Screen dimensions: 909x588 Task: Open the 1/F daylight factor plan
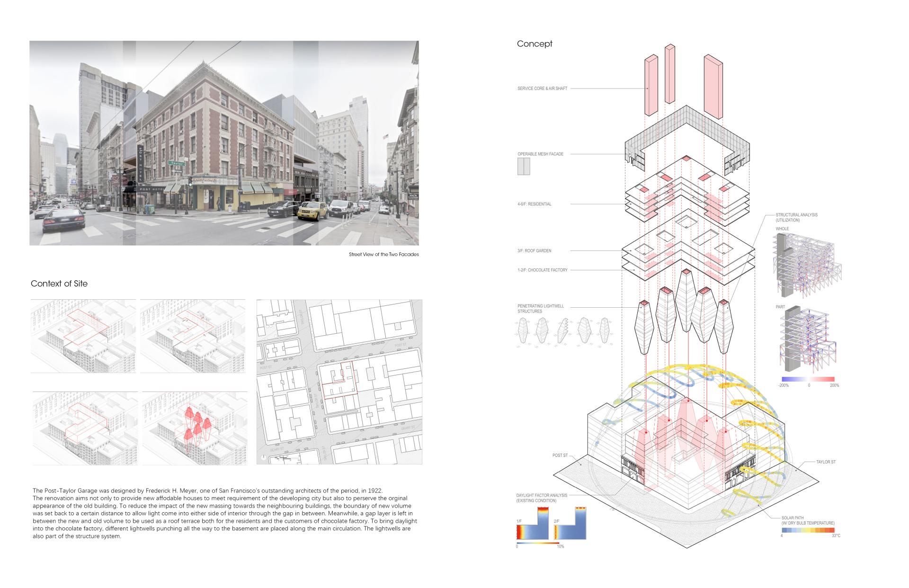click(532, 524)
